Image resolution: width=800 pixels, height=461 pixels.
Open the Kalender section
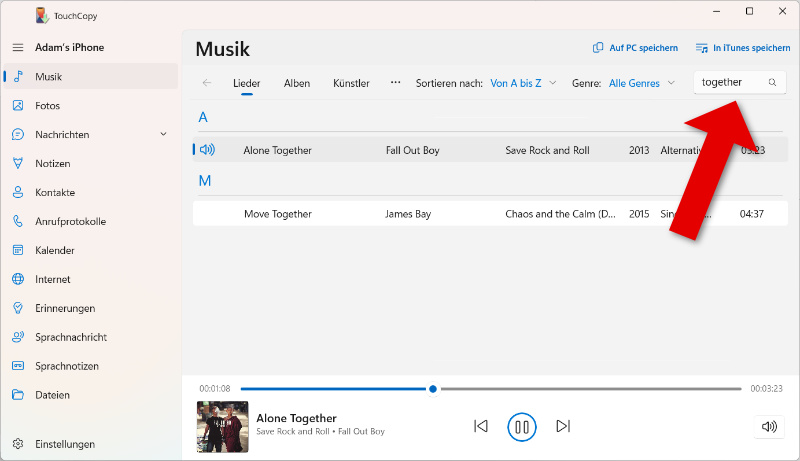click(55, 250)
